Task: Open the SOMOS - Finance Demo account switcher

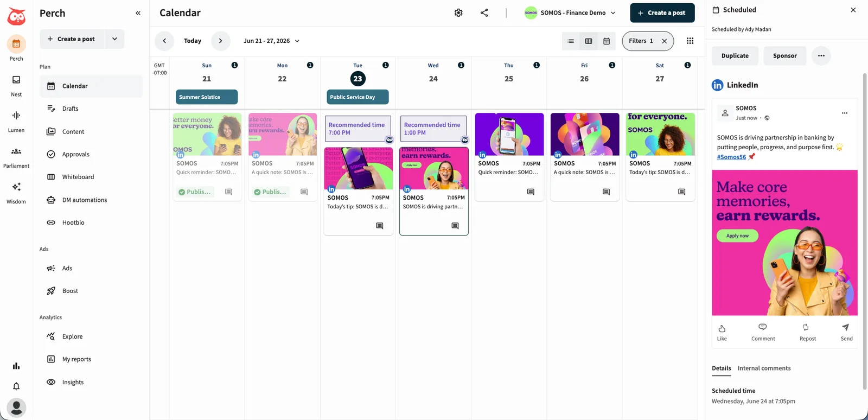Action: [x=570, y=13]
